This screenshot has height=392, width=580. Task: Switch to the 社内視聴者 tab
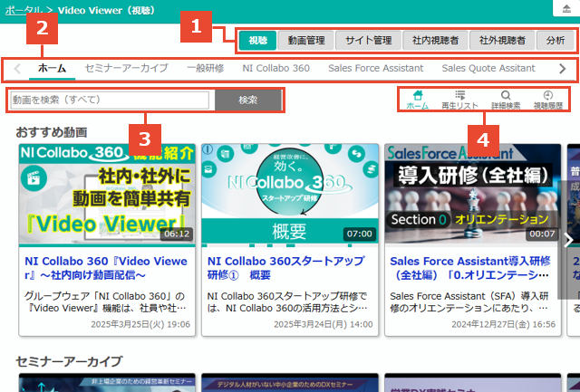(x=435, y=40)
